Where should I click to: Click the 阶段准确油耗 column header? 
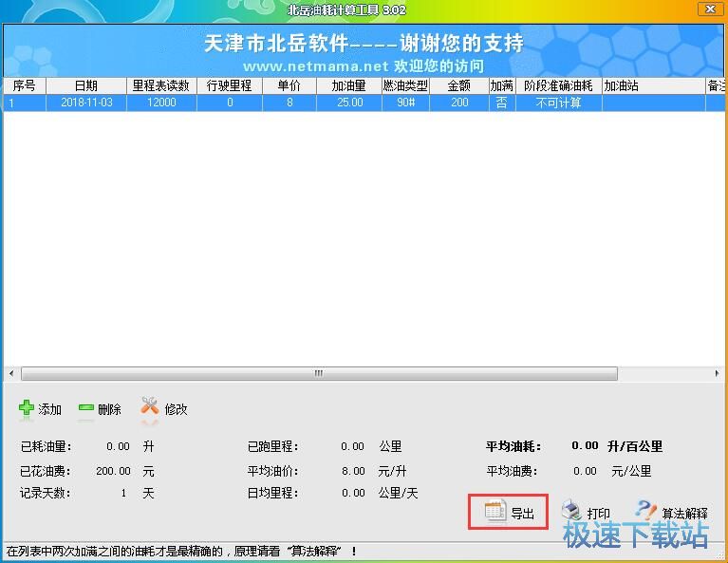tap(558, 85)
